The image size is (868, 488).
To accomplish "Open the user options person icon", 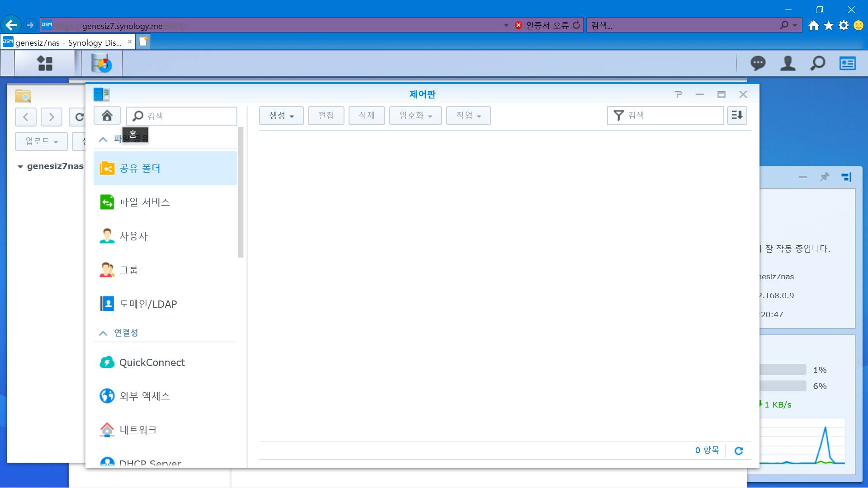I will tap(788, 63).
